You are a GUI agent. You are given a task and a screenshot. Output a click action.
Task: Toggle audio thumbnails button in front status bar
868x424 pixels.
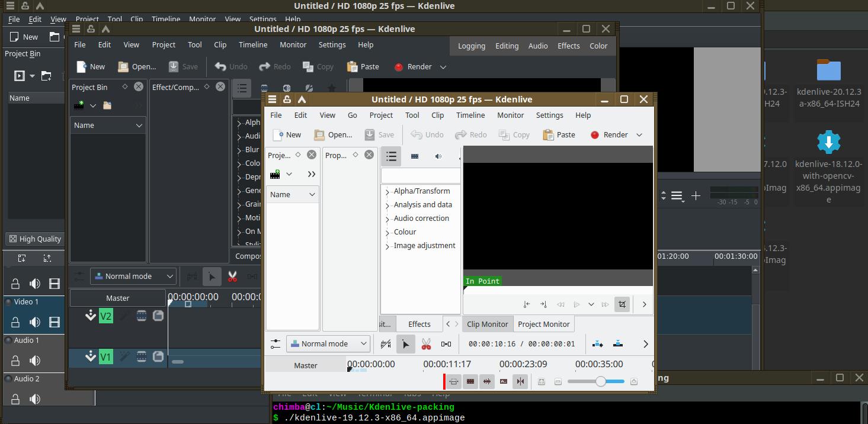(x=487, y=382)
